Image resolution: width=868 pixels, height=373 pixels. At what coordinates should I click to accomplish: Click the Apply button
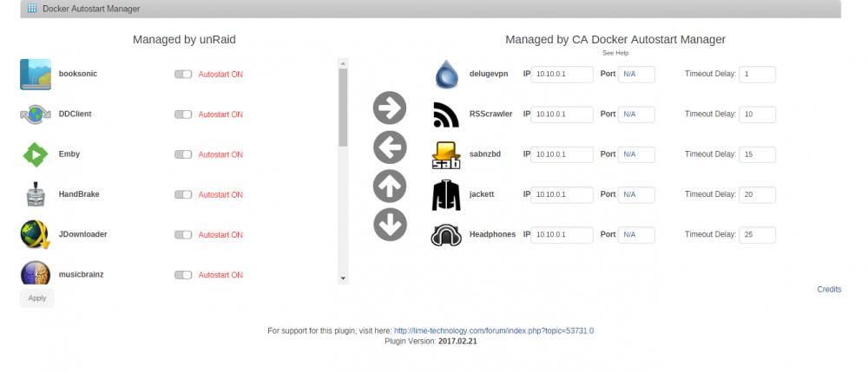37,298
